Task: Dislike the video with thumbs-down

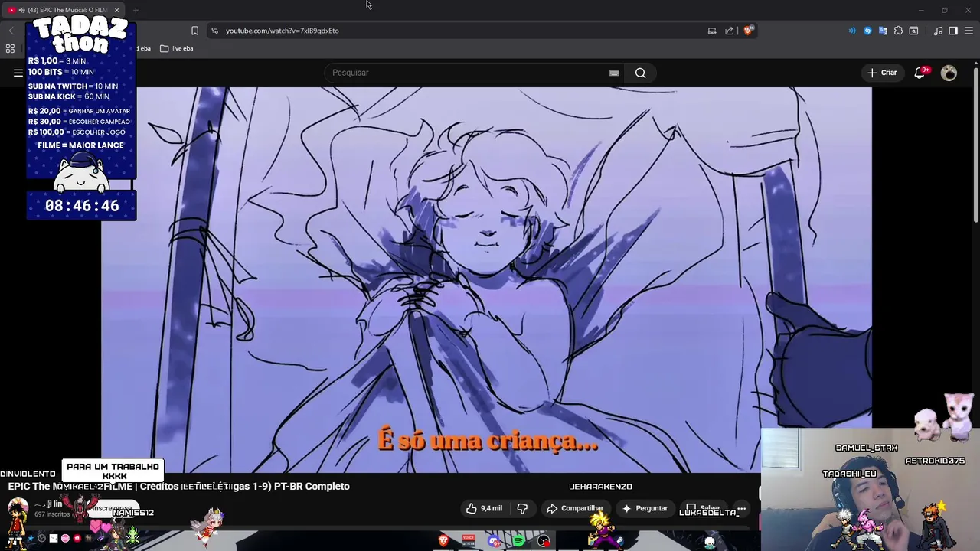Action: coord(522,508)
